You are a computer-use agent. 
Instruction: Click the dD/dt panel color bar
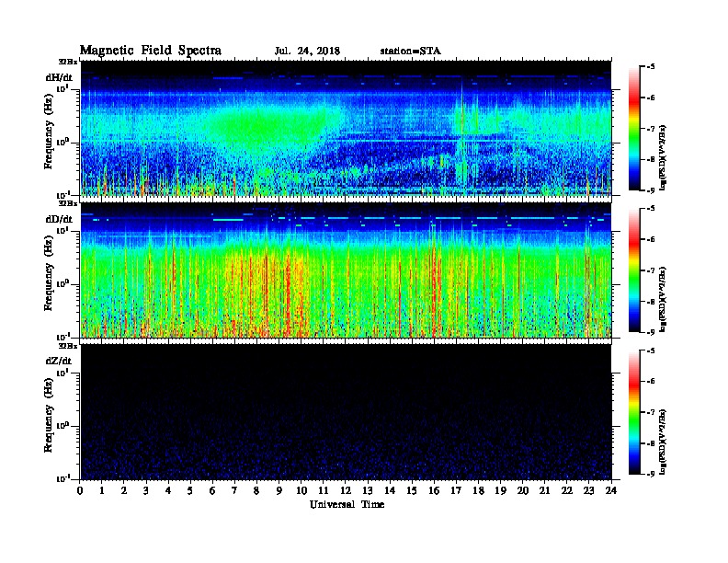[634, 270]
